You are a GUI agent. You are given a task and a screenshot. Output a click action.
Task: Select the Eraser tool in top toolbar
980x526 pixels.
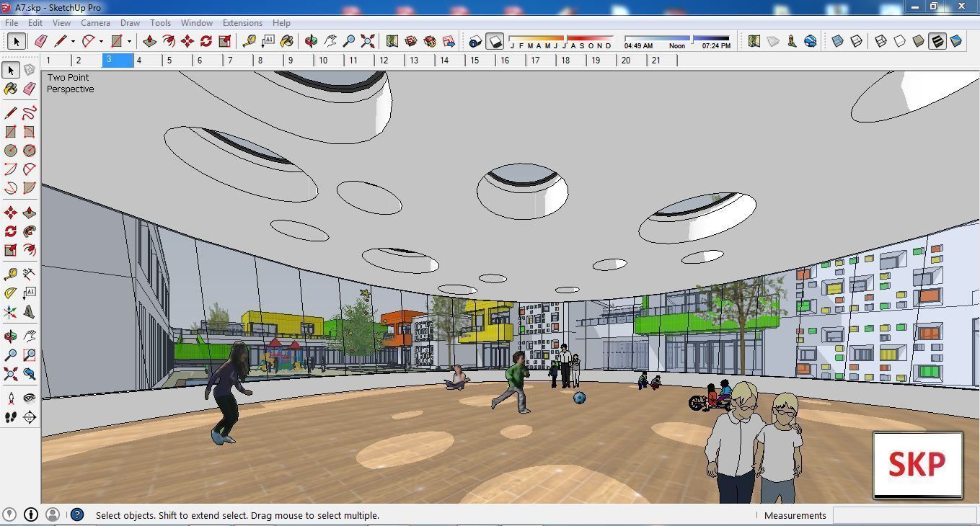[40, 41]
